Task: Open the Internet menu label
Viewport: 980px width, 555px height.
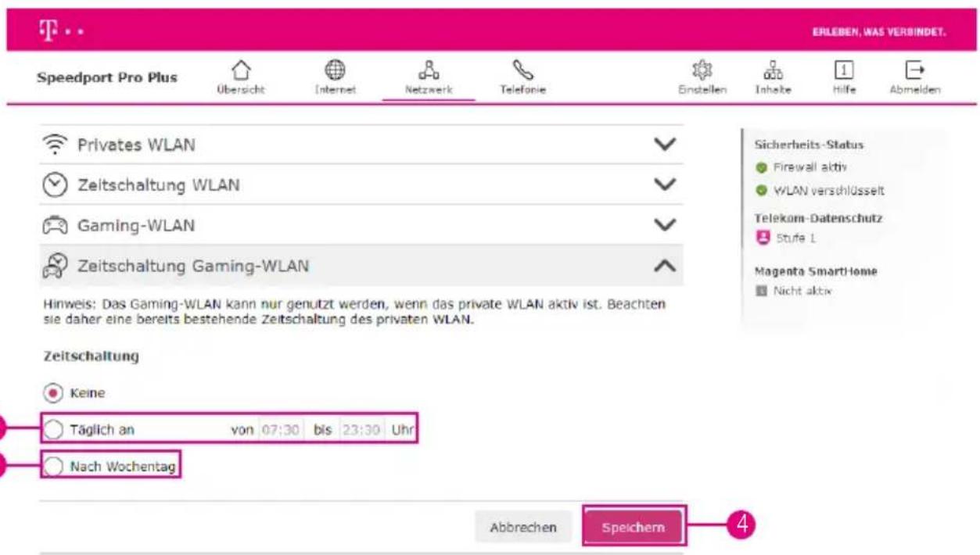Action: click(x=336, y=90)
